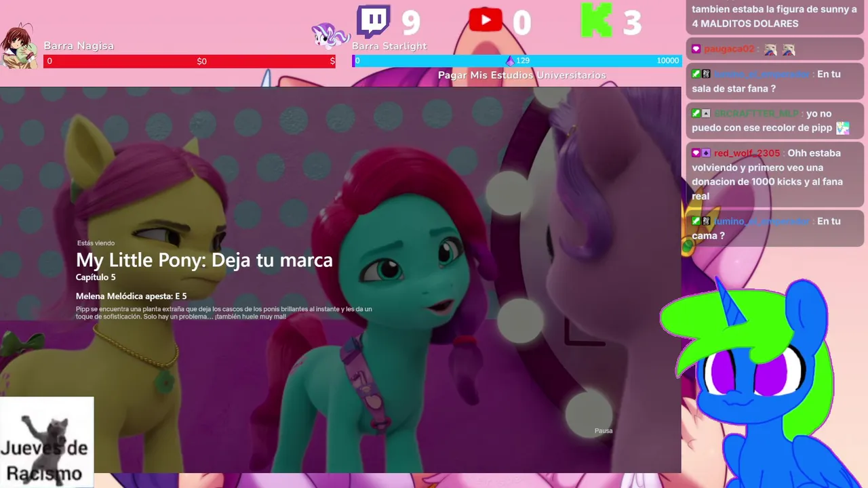Click the YouTube viewer count '0'
Screen dimensions: 868x488
pos(521,22)
